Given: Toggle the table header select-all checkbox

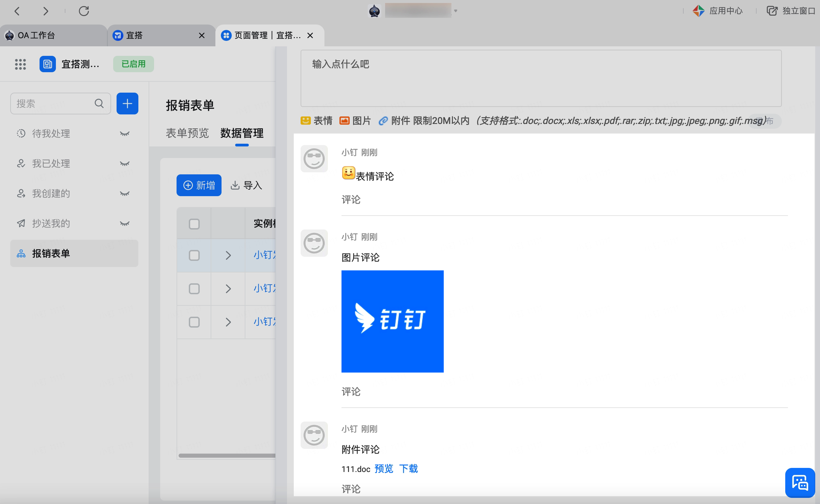Looking at the screenshot, I should coord(194,224).
